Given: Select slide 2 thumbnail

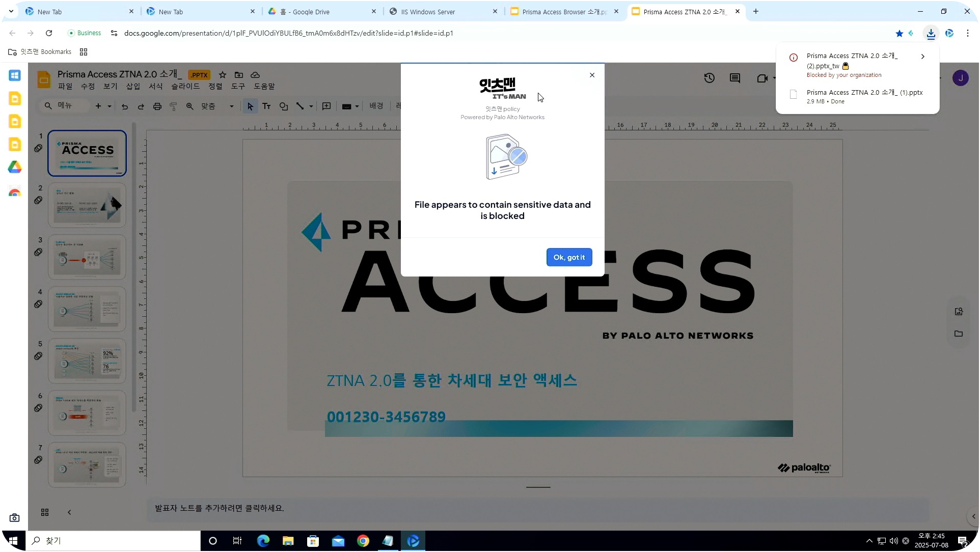Looking at the screenshot, I should (87, 205).
